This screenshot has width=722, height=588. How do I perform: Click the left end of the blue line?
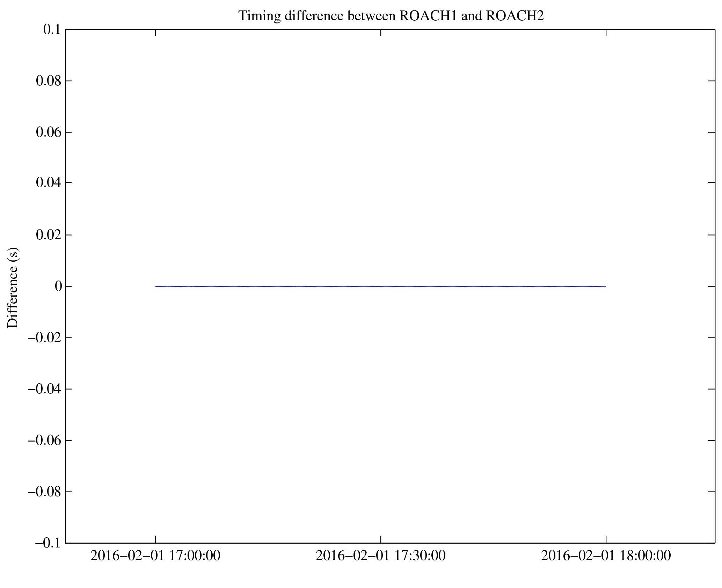pyautogui.click(x=156, y=286)
